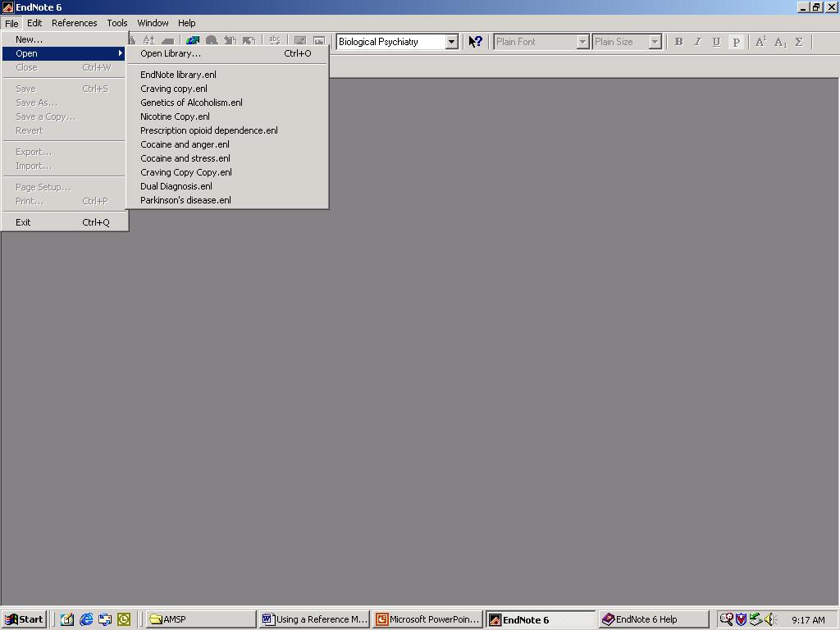Screen dimensions: 840x630
Task: Click the first quick launch notepad icon
Action: coord(67,619)
